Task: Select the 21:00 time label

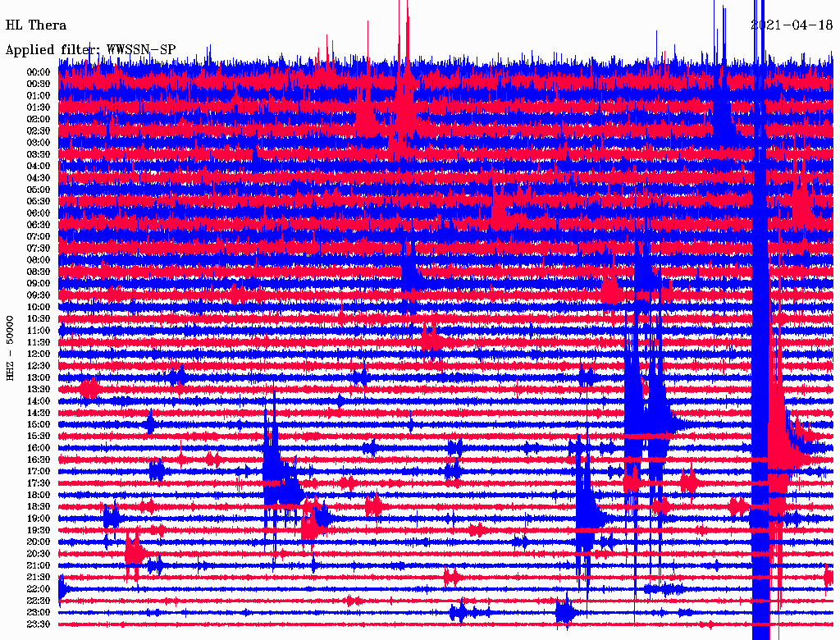Action: 39,566
